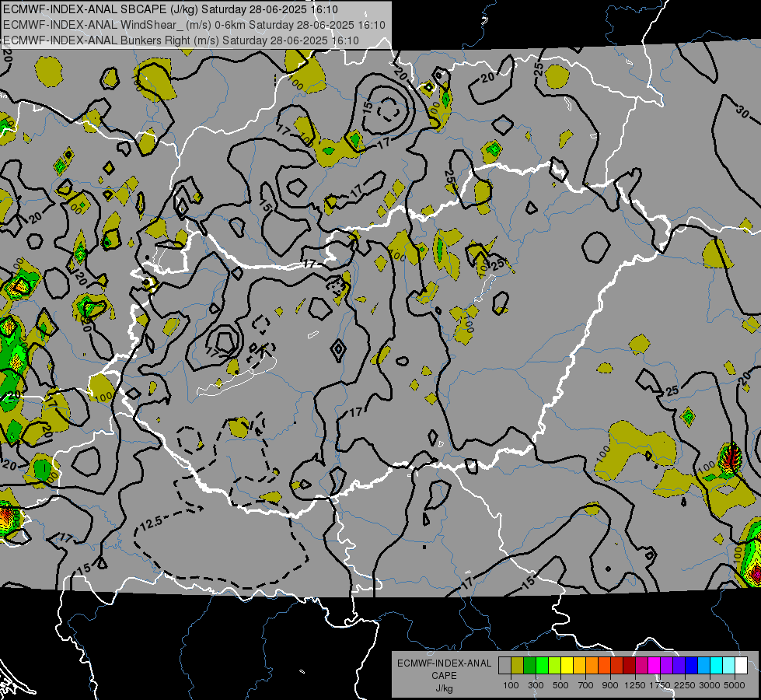This screenshot has width=761, height=700.
Task: Choose the bright cyan legend swatch
Action: (717, 666)
